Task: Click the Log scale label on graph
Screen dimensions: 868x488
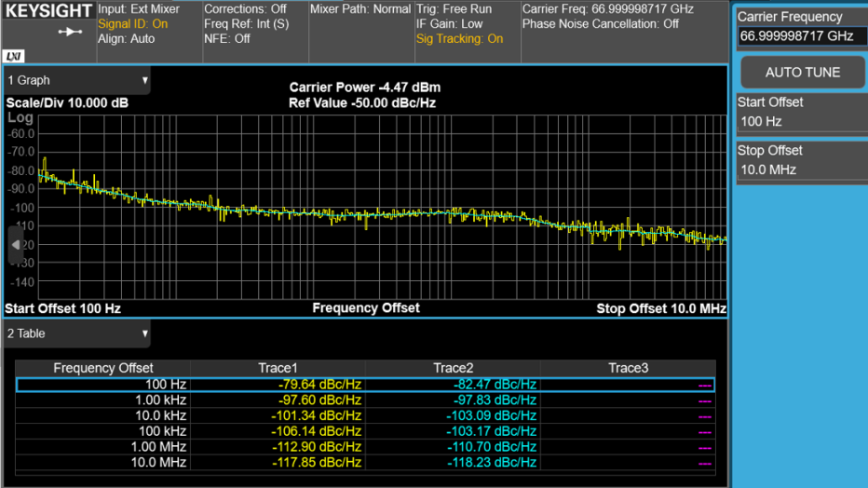Action: pyautogui.click(x=20, y=118)
